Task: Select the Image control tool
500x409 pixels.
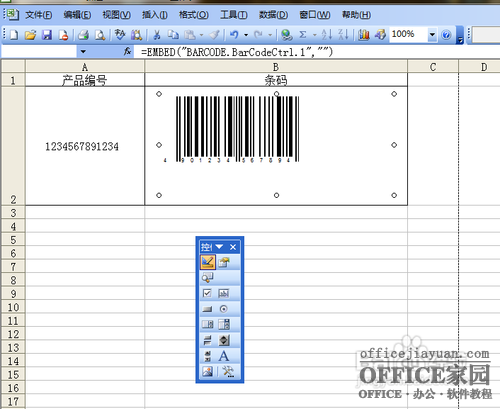Action: pyautogui.click(x=207, y=371)
